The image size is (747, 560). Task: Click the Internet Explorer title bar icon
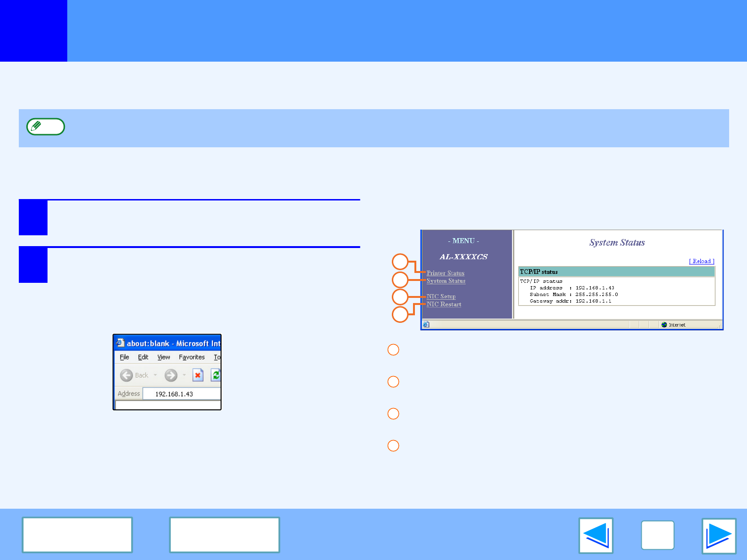[120, 343]
